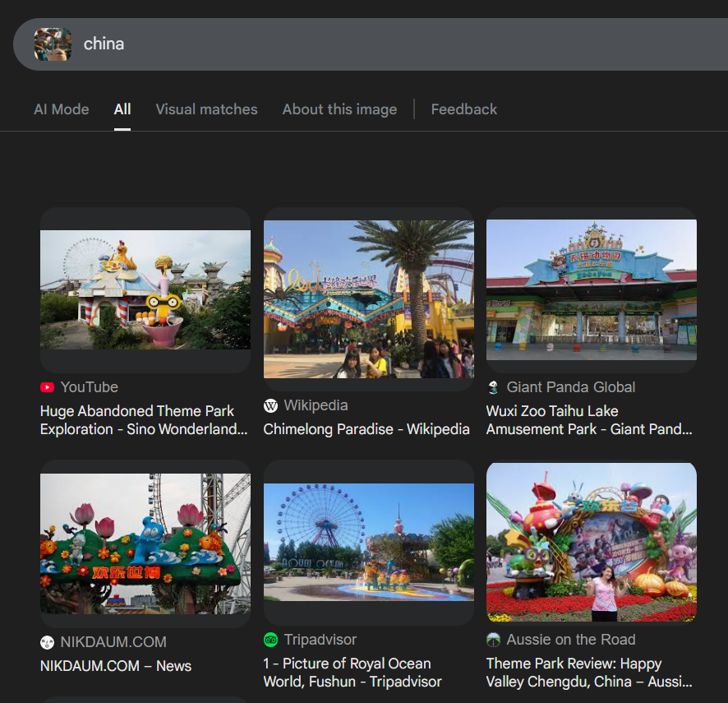The width and height of the screenshot is (728, 703).
Task: Open the Wuxi Zoo entrance gate thumbnail
Action: (x=592, y=289)
